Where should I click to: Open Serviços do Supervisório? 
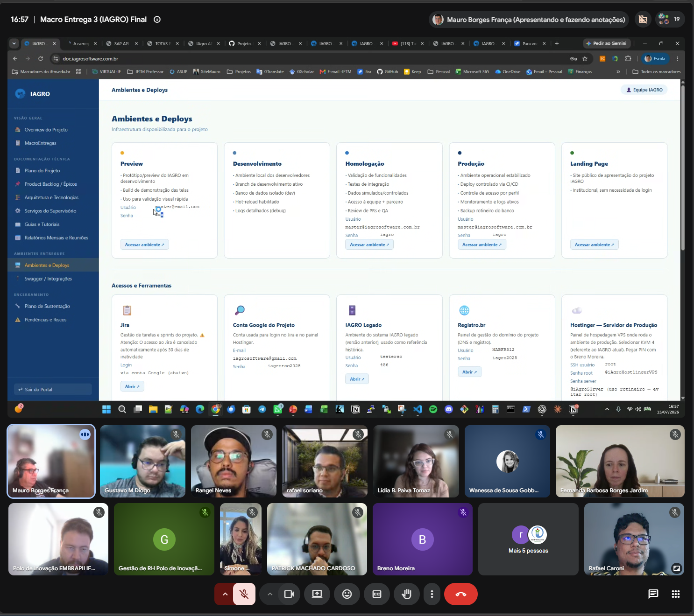[50, 211]
